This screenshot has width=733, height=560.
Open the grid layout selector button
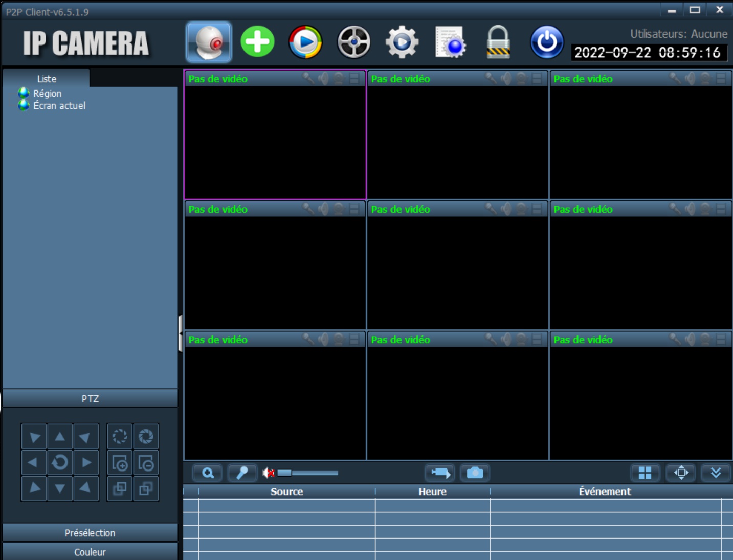pos(645,473)
